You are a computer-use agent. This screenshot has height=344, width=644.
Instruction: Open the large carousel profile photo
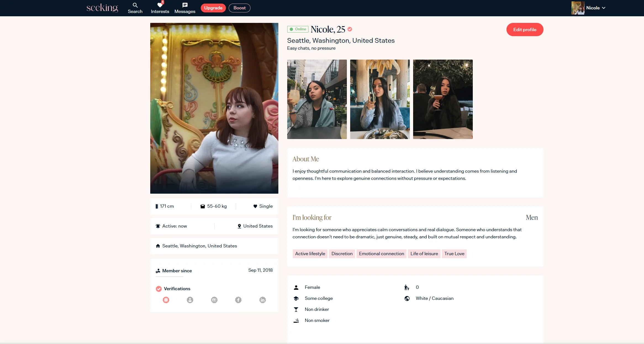click(214, 108)
